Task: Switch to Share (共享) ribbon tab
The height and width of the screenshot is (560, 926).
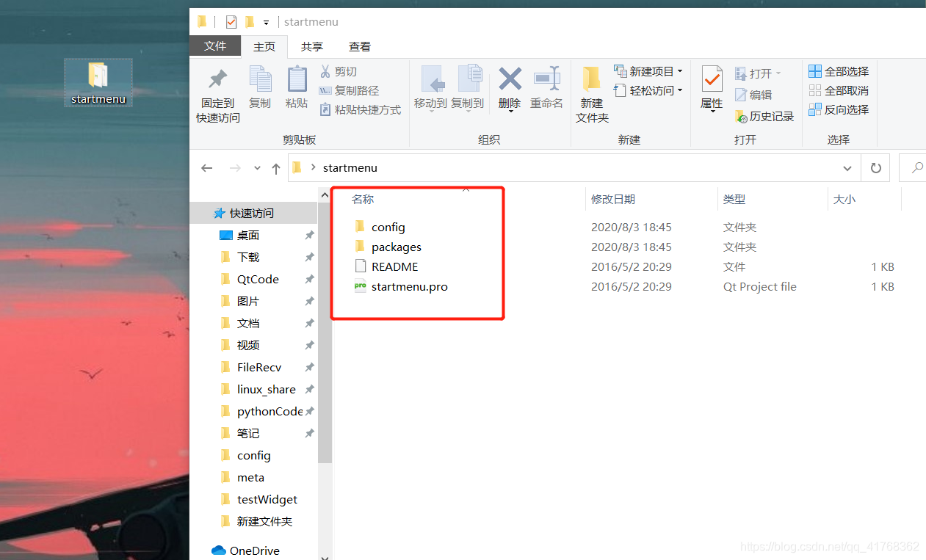Action: coord(312,46)
